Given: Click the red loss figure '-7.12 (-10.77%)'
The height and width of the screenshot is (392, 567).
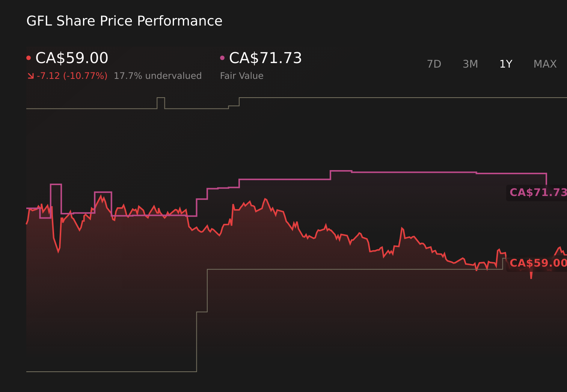Looking at the screenshot, I should pos(72,75).
